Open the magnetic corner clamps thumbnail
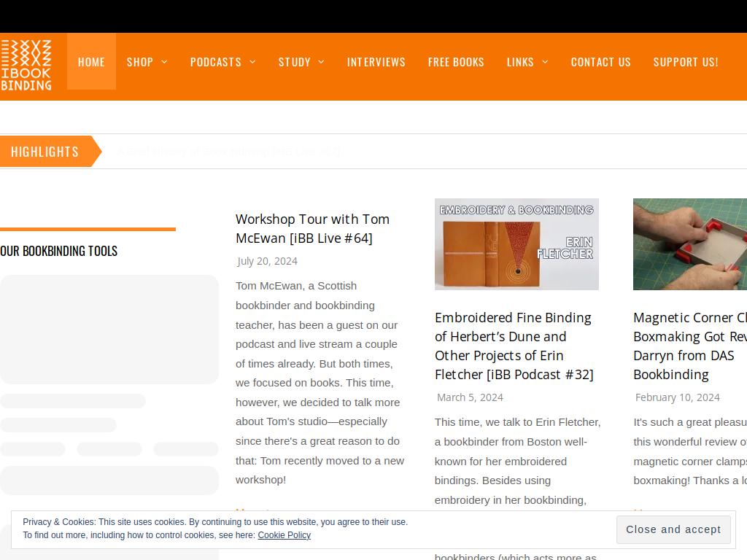The height and width of the screenshot is (560, 747). tap(690, 244)
